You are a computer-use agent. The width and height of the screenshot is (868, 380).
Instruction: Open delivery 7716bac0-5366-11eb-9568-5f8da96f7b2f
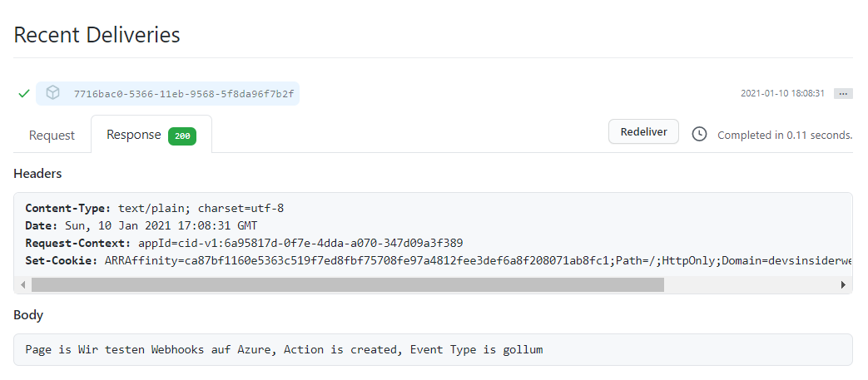click(x=183, y=94)
